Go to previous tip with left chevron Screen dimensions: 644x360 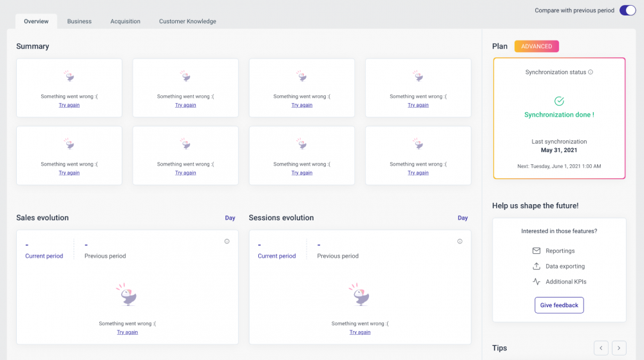pos(601,348)
